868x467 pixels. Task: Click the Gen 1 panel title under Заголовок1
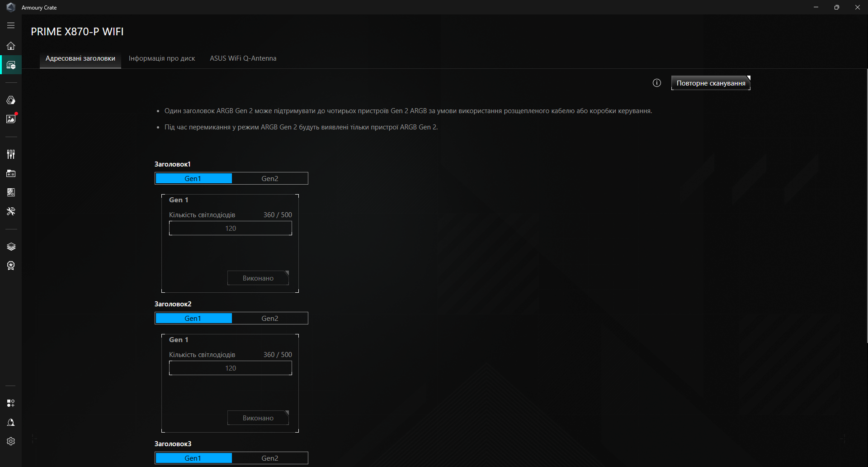[179, 200]
